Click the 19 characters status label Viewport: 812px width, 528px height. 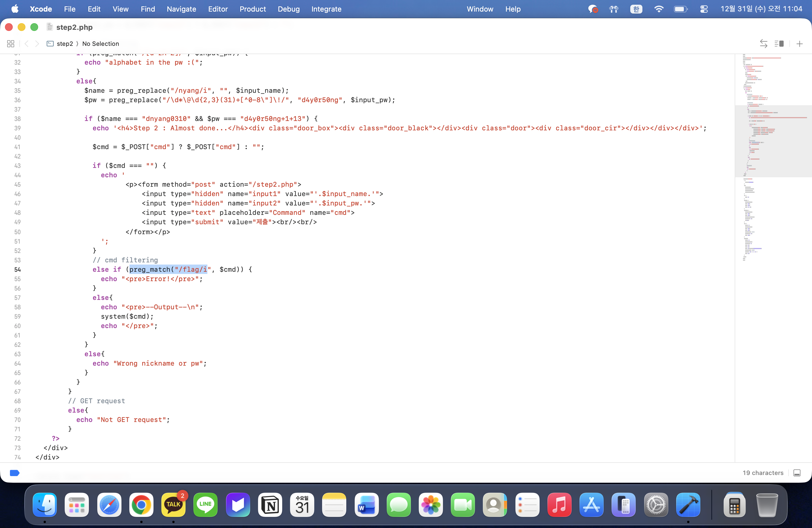pyautogui.click(x=763, y=473)
